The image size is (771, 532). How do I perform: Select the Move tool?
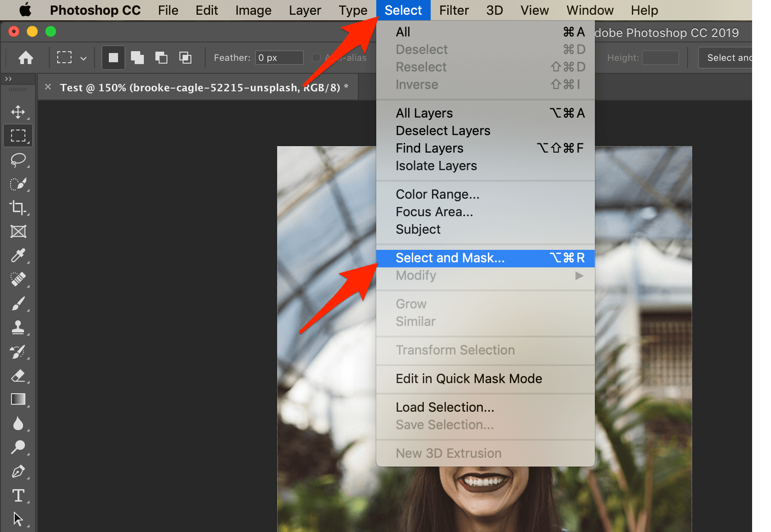point(18,112)
